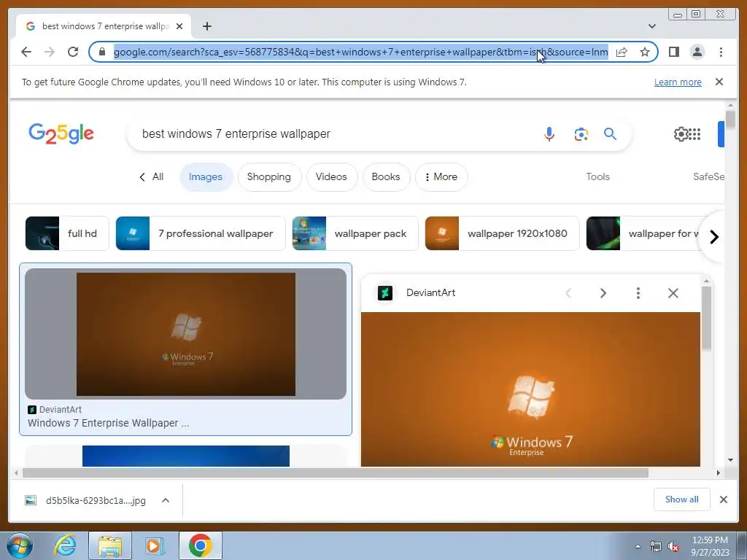Switch to the Books tab

point(385,176)
